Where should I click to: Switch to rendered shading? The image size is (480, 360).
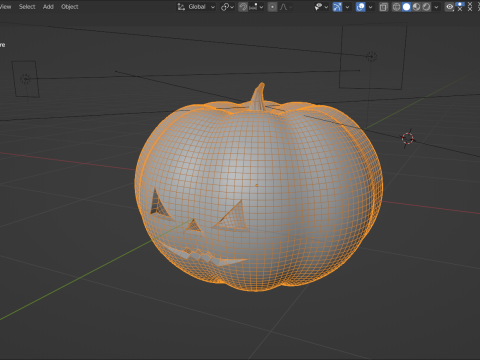point(426,7)
